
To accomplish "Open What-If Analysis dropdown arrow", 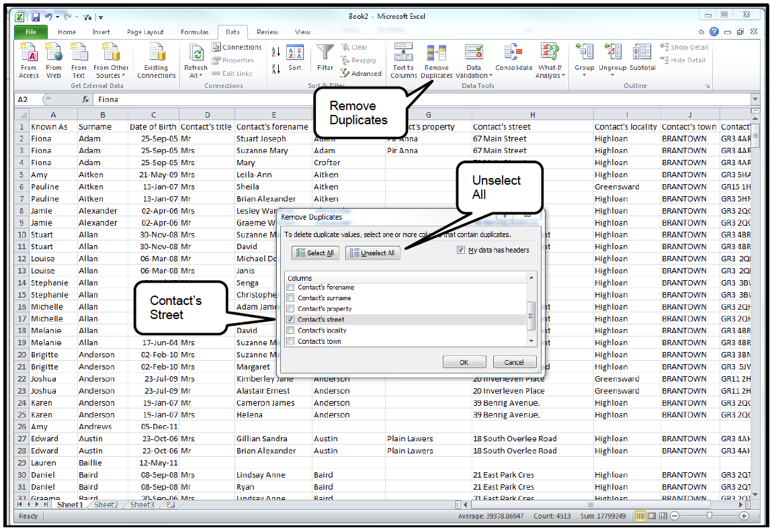I will 563,75.
